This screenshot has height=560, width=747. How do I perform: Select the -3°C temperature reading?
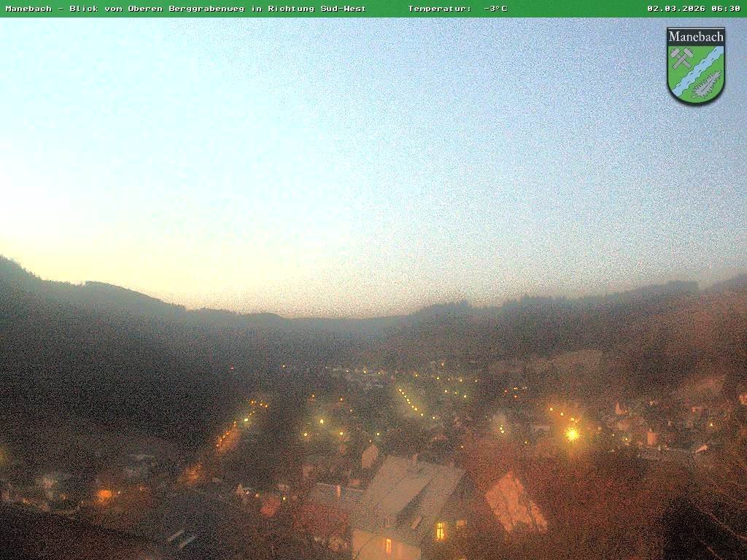(495, 8)
